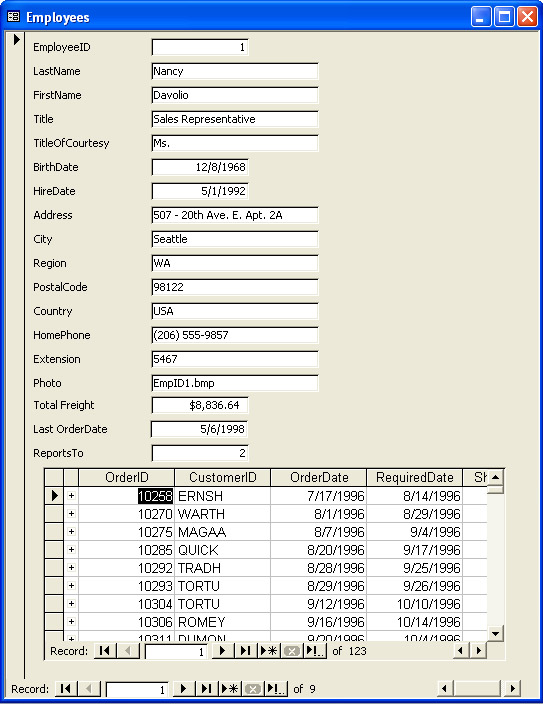543x704 pixels.
Task: Click the HireDate field
Action: (x=200, y=191)
